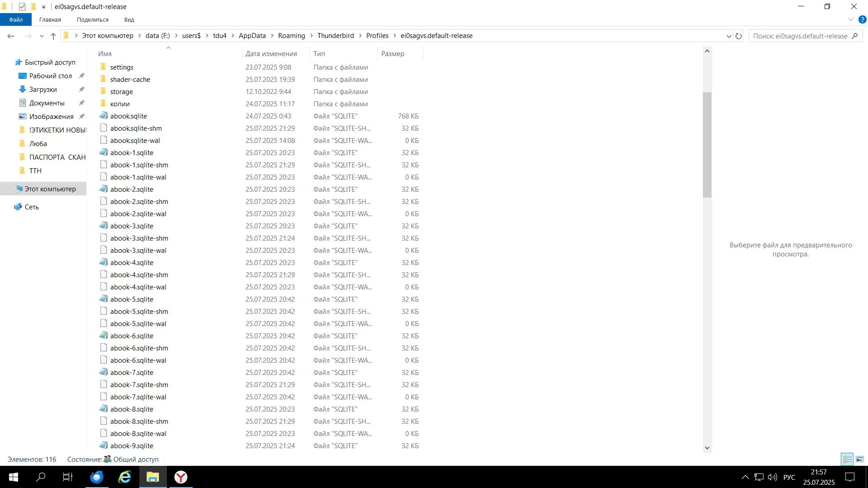Screen dimensions: 868x488
Task: Open the Файл menu
Action: 16,19
